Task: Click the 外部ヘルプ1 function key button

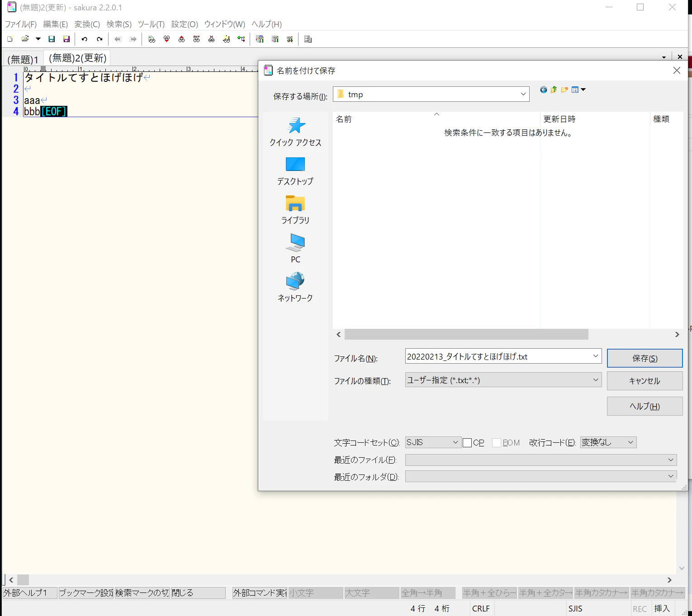Action: [30, 592]
